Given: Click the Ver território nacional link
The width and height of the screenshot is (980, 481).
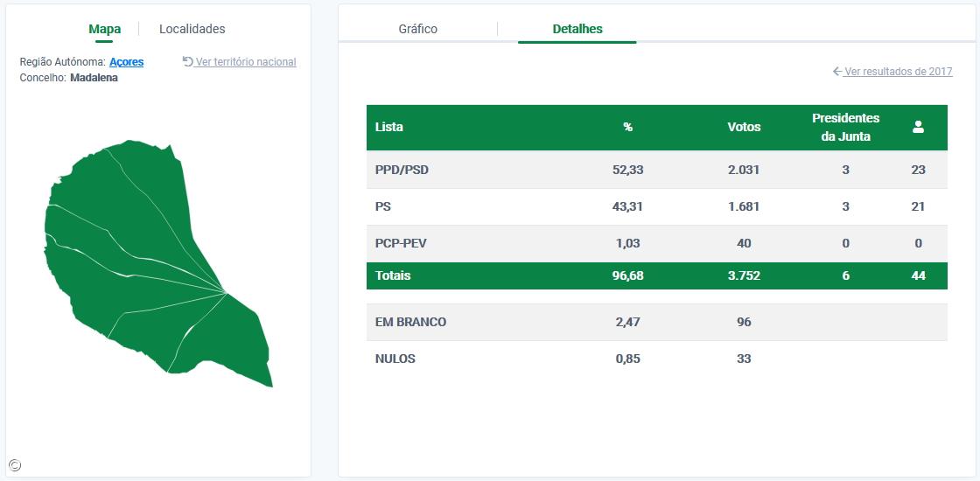Looking at the screenshot, I should click(x=246, y=62).
